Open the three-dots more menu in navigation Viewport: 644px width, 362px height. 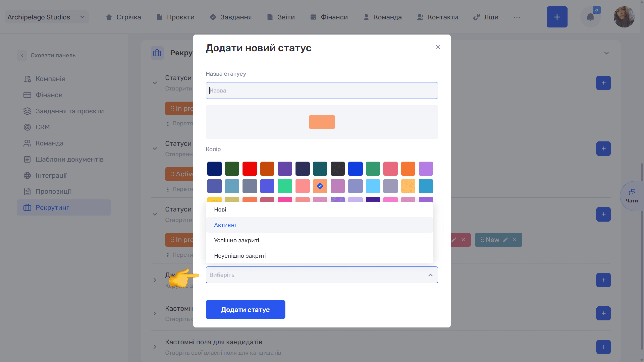pyautogui.click(x=517, y=17)
